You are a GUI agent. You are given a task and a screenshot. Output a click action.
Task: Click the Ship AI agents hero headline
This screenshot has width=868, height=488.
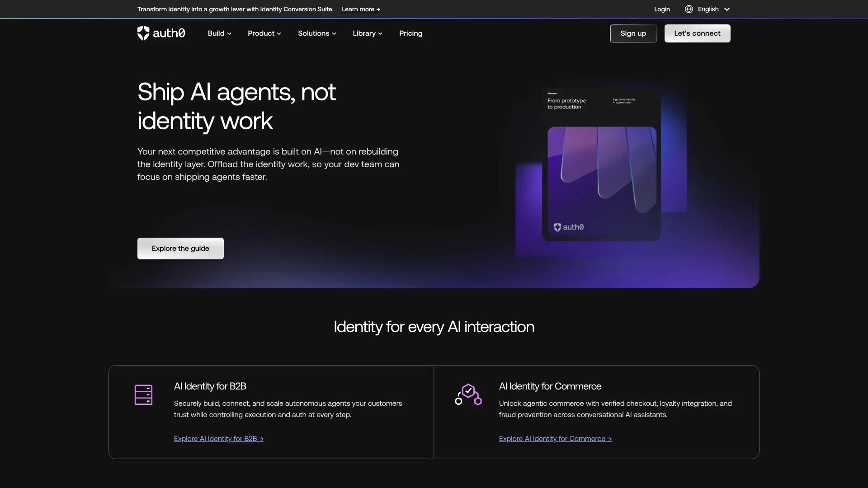236,107
